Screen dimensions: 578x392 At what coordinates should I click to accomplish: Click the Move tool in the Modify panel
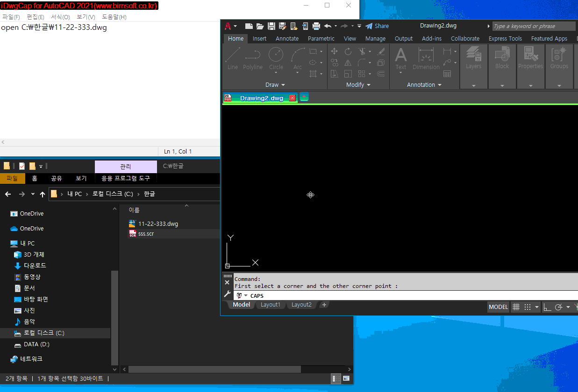(335, 51)
